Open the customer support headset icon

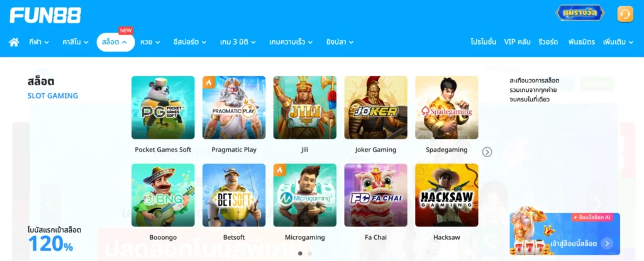[625, 14]
